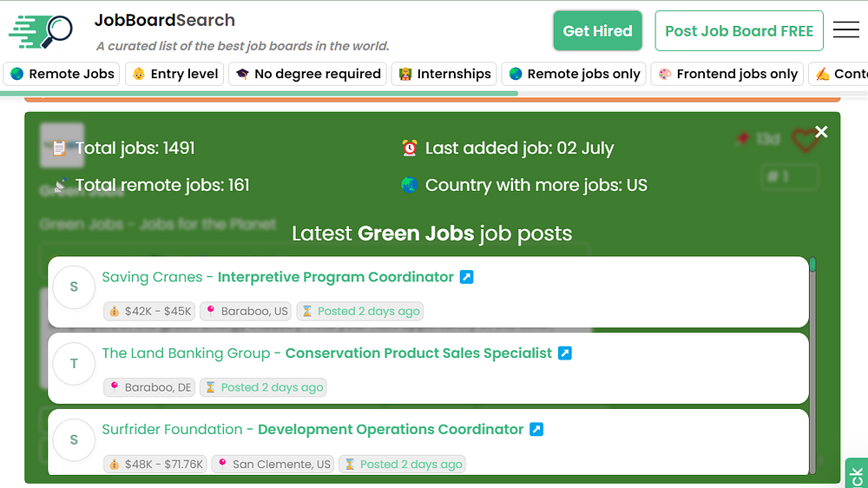Click Post Job Board FREE button
868x488 pixels.
tap(739, 31)
